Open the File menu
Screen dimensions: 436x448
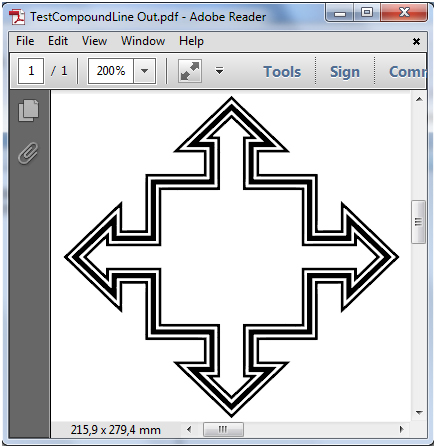(x=25, y=41)
